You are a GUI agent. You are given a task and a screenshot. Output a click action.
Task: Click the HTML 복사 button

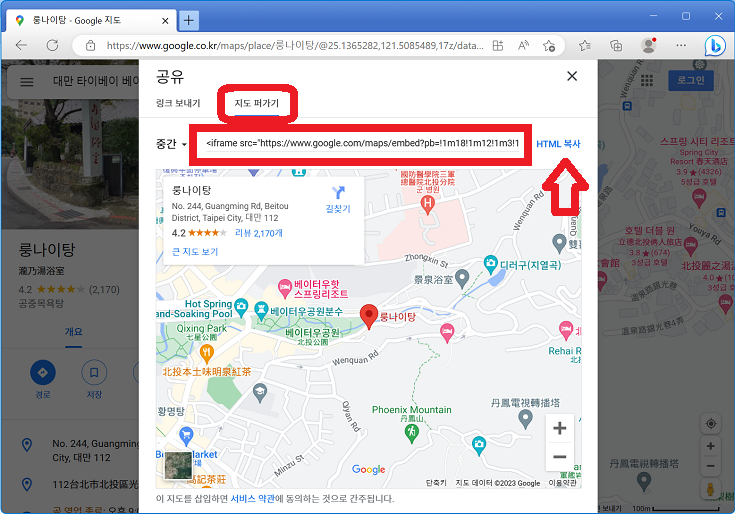[558, 144]
